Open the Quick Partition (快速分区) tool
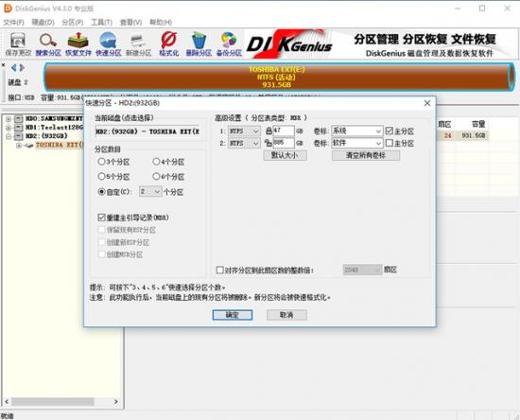The width and height of the screenshot is (520, 420). tap(108, 44)
